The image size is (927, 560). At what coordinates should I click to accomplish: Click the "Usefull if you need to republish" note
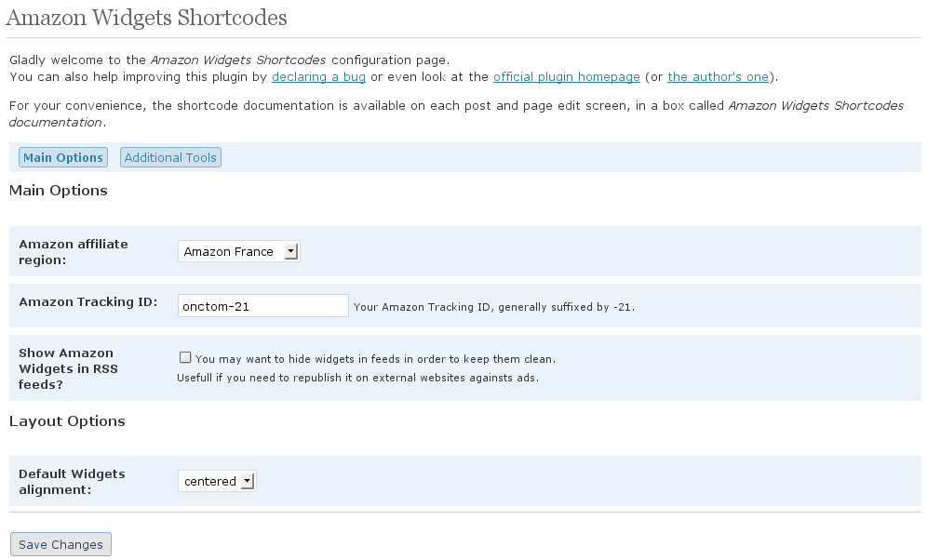click(x=357, y=378)
